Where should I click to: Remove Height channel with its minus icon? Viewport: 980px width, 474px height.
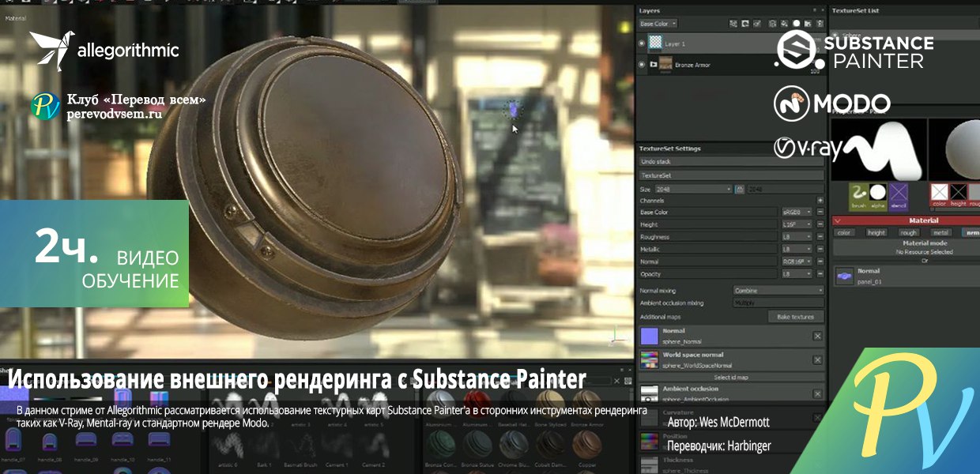coord(820,224)
